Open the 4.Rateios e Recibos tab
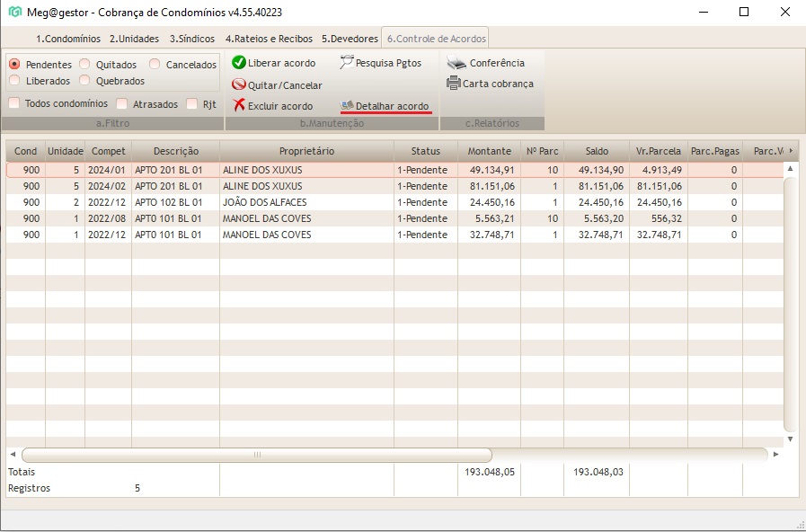 [269, 39]
